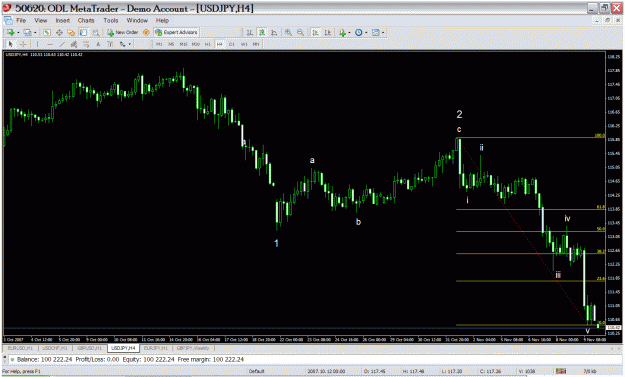Select the cursor arrow tool
The height and width of the screenshot is (377, 625).
(x=10, y=44)
